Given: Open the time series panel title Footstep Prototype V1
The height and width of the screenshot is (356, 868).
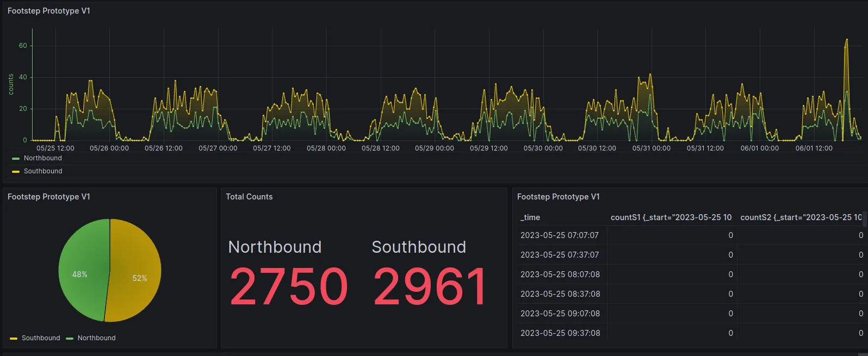Looking at the screenshot, I should coord(49,11).
